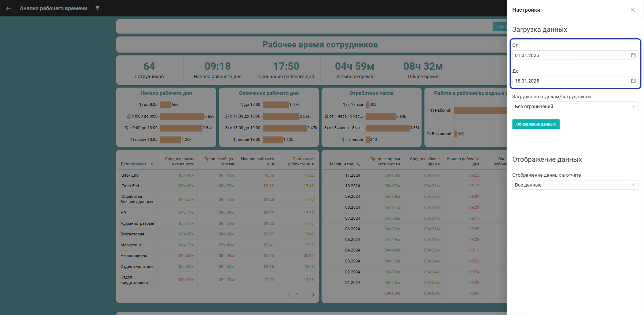Click the back arrow icon
This screenshot has width=644, height=315.
9,8
